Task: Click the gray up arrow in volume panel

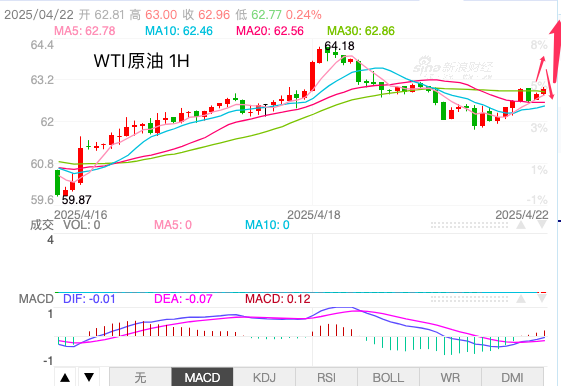Action: [x=521, y=225]
